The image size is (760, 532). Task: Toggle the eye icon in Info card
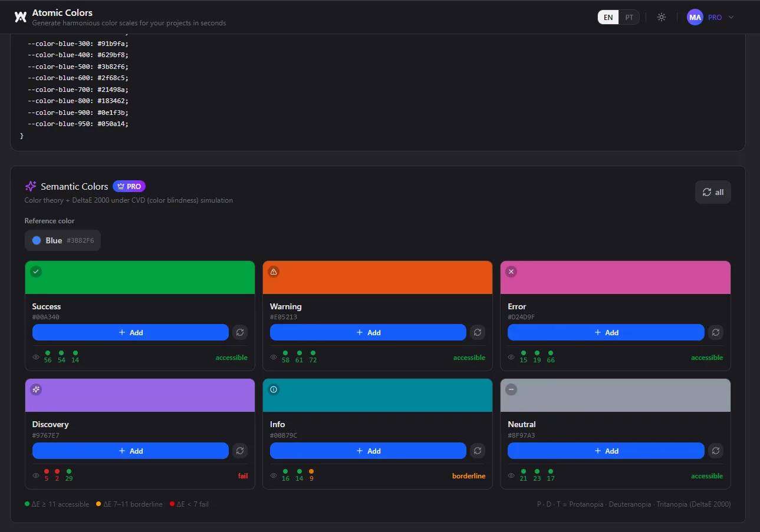[274, 475]
